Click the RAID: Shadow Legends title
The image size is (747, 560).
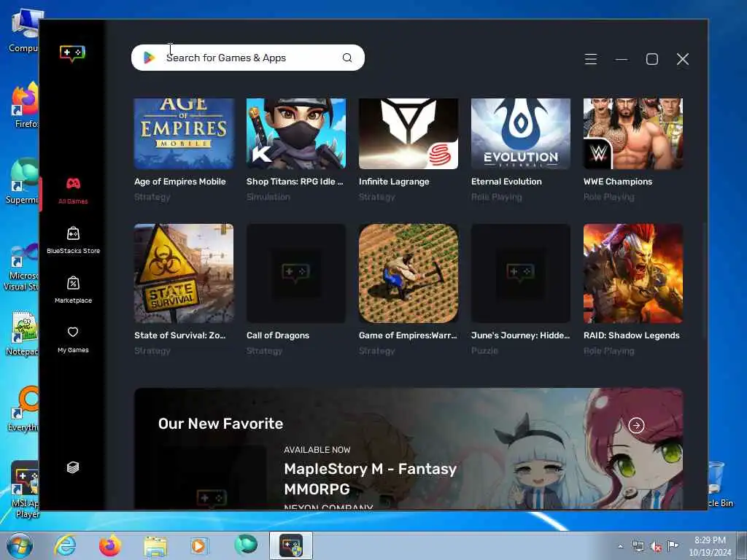632,335
